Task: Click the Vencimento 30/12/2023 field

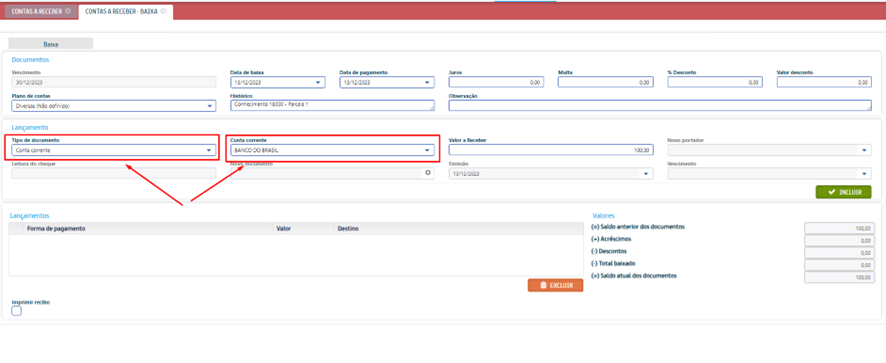Action: 114,83
